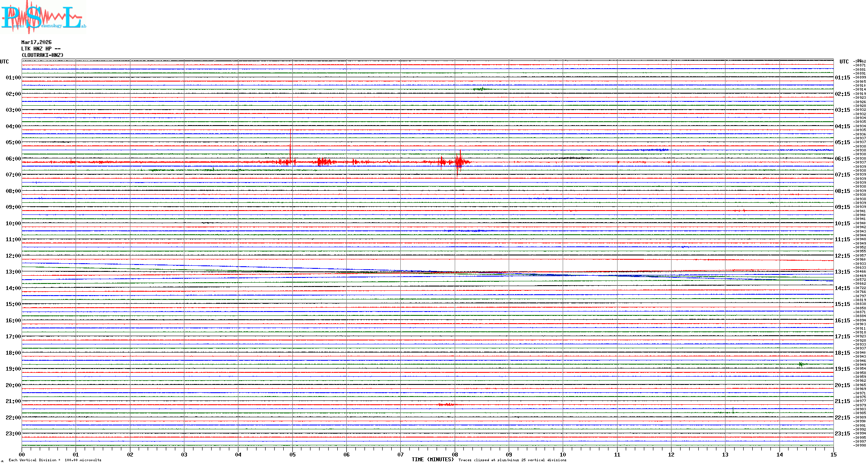Click the vertical division microvolts footnote
The height and width of the screenshot is (466, 868).
pos(55,460)
